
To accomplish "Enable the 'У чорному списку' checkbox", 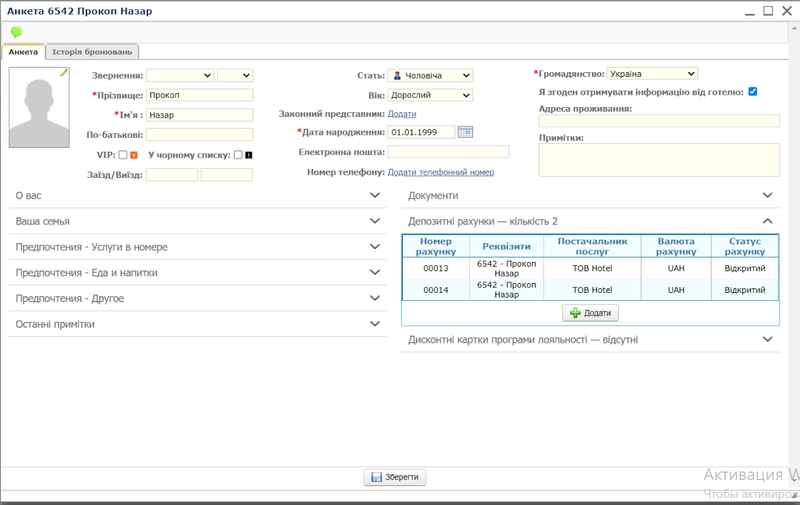I will point(238,155).
